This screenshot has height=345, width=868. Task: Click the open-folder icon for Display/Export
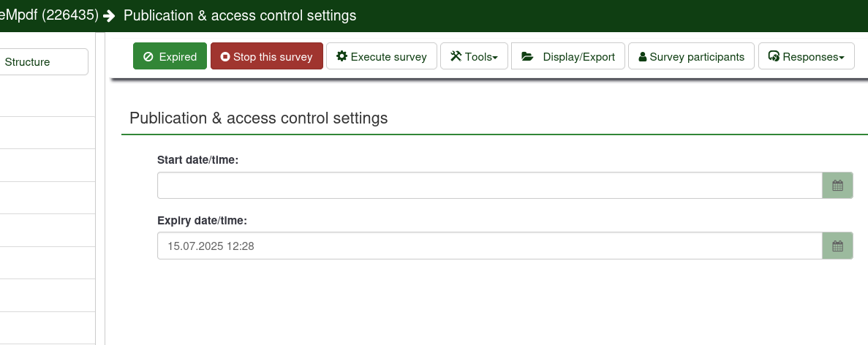click(x=527, y=56)
